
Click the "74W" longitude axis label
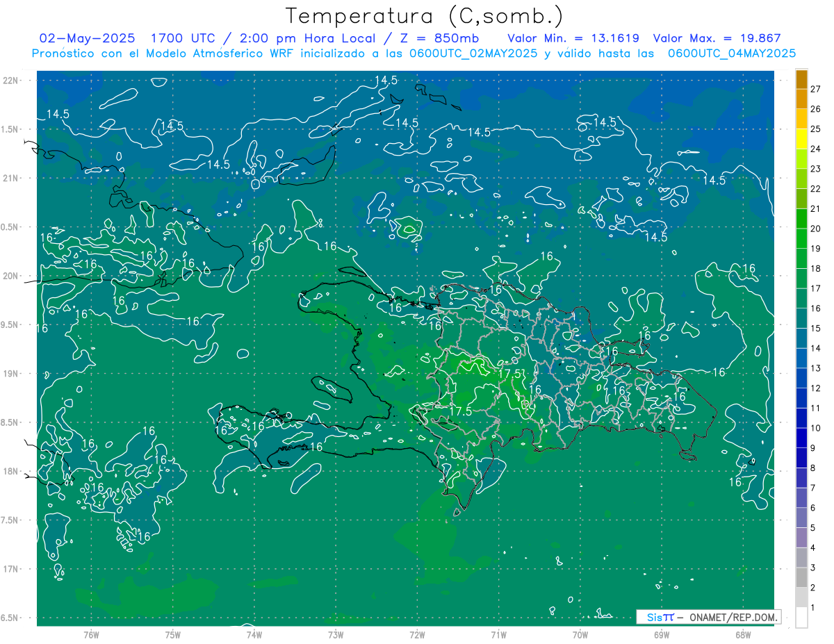pyautogui.click(x=254, y=634)
